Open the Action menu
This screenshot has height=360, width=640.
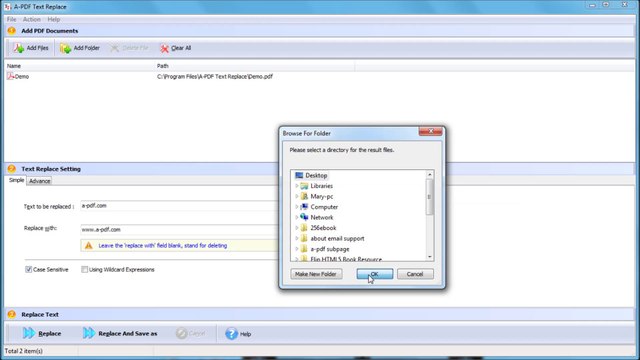[x=31, y=19]
